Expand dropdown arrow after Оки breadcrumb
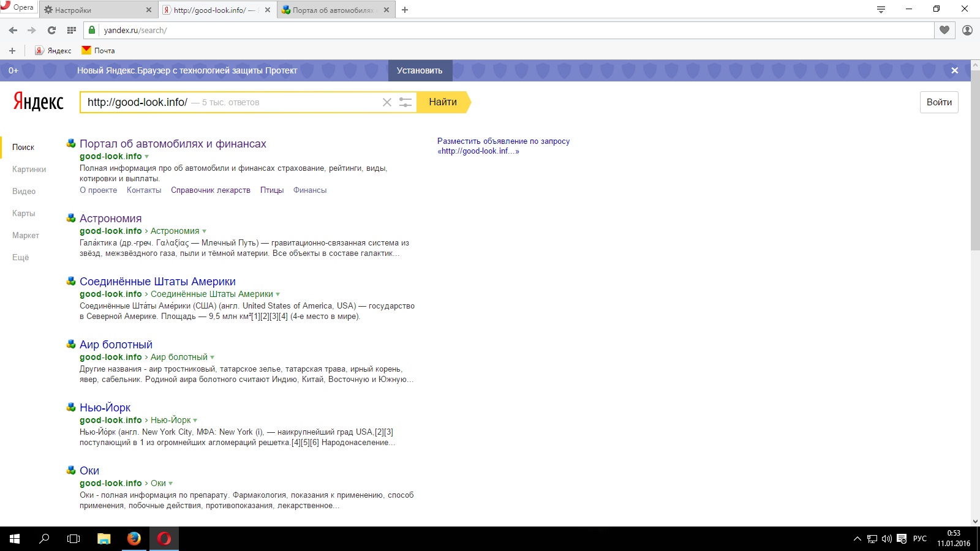 coord(171,484)
